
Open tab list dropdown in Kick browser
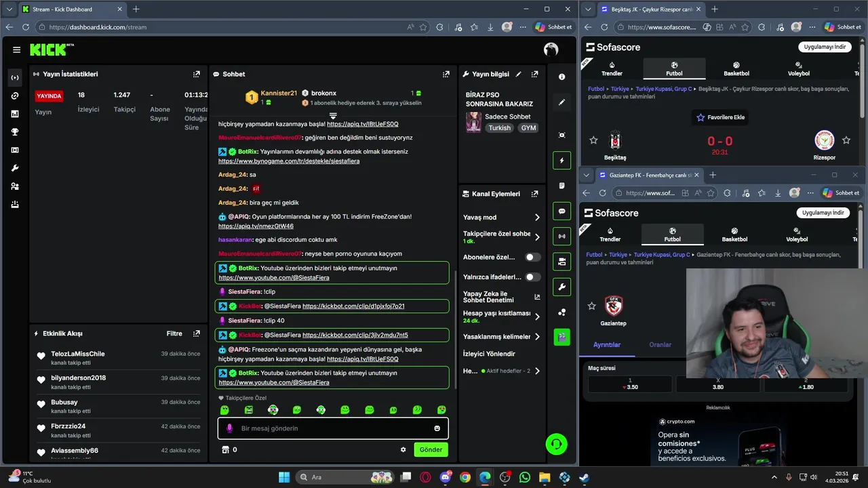[9, 9]
